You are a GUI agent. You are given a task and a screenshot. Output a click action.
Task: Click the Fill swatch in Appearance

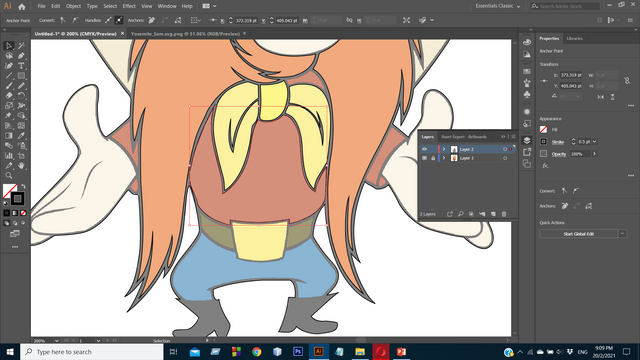click(543, 129)
